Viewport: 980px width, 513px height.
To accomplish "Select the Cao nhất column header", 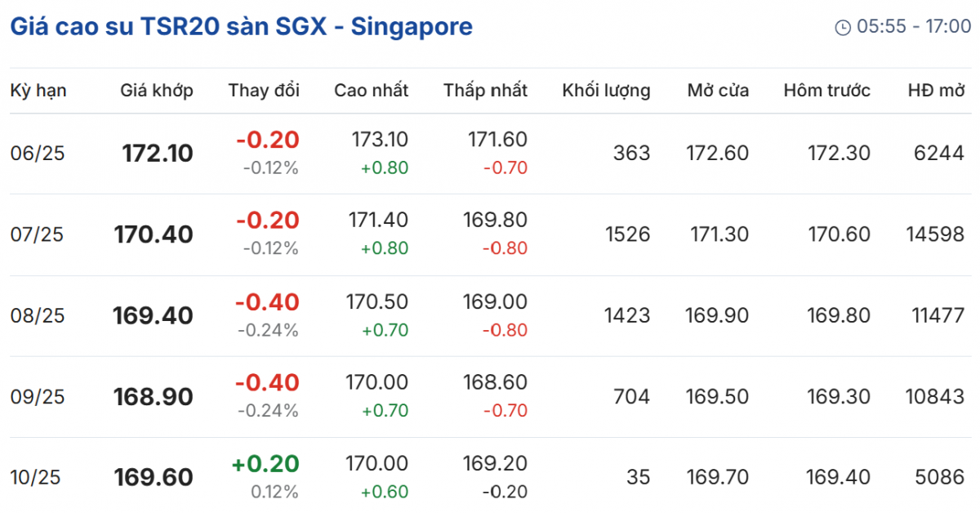I will point(371,90).
